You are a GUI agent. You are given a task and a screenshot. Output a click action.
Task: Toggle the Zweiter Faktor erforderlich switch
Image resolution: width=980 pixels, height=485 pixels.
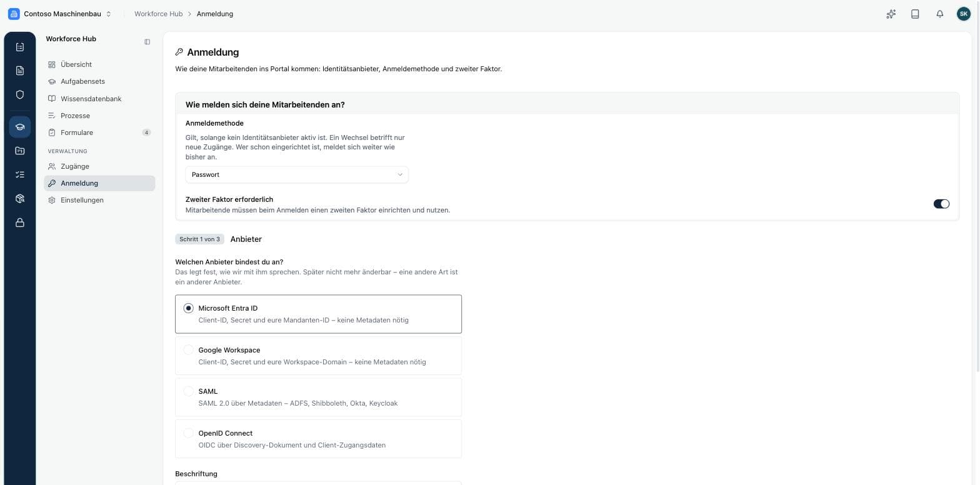click(x=941, y=204)
